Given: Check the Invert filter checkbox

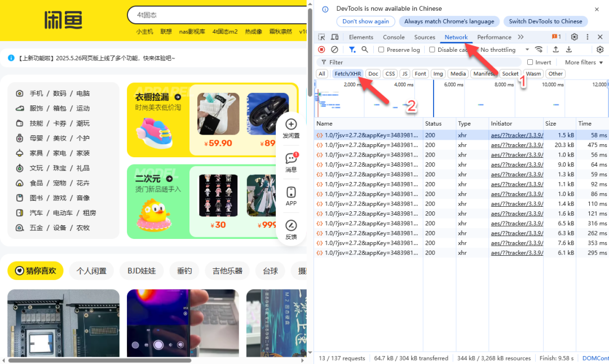Looking at the screenshot, I should click(x=530, y=62).
